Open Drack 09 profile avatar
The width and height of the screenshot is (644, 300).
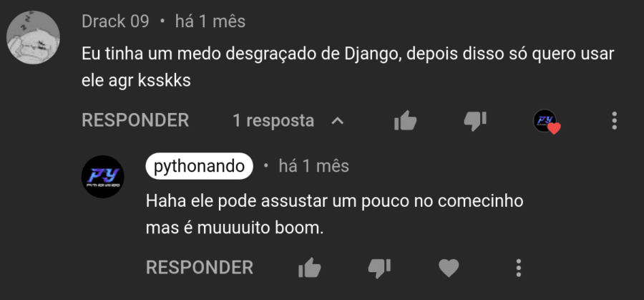[x=33, y=37]
